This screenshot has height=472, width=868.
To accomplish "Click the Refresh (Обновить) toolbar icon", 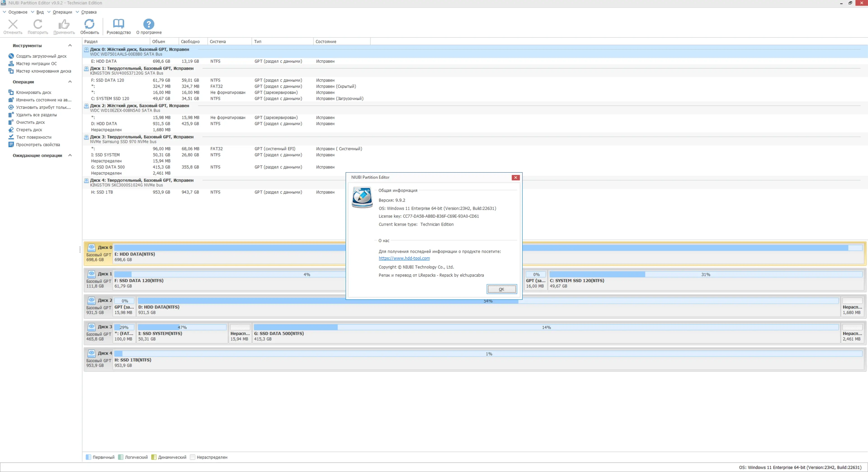I will [89, 24].
